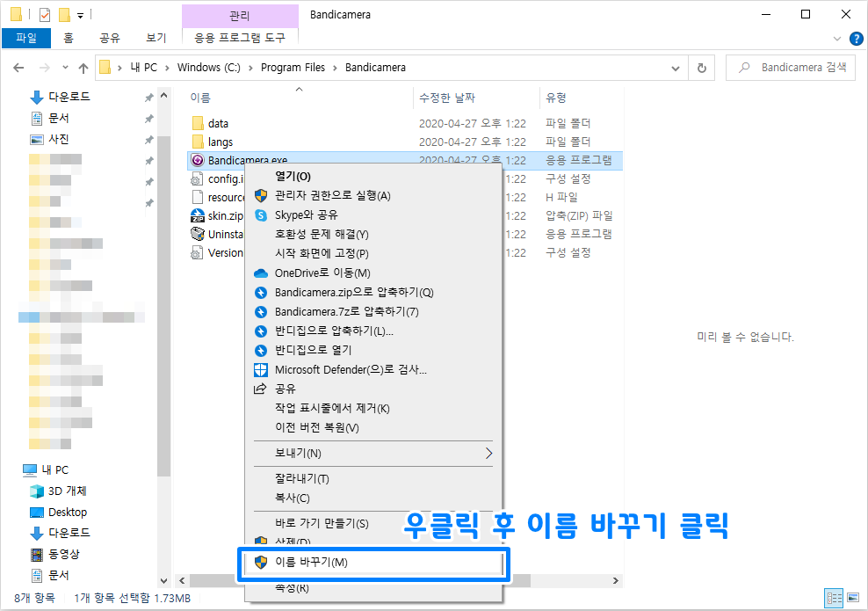Expand the address bar history dropdown
The height and width of the screenshot is (611, 868).
click(x=676, y=69)
